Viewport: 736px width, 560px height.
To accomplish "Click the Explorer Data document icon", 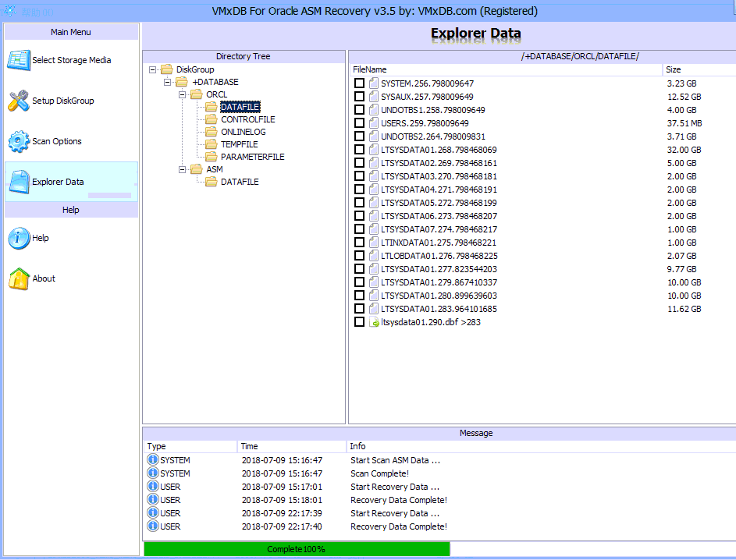I will (x=20, y=182).
